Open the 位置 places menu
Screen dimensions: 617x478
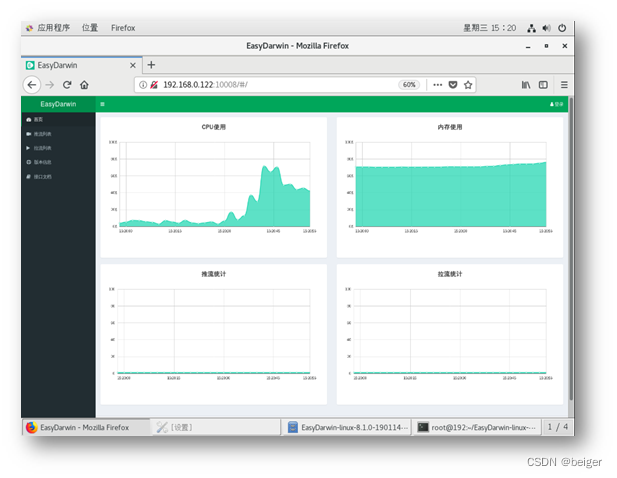(x=90, y=28)
